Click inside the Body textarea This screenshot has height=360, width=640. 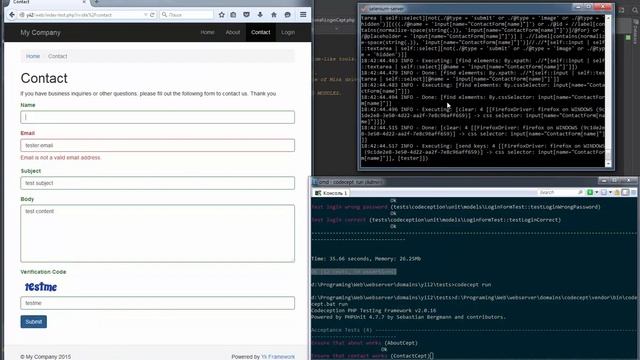pyautogui.click(x=158, y=233)
